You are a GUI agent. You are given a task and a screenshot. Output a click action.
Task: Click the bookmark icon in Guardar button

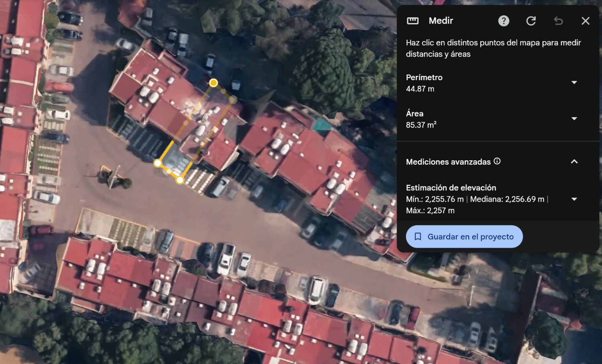pos(418,237)
